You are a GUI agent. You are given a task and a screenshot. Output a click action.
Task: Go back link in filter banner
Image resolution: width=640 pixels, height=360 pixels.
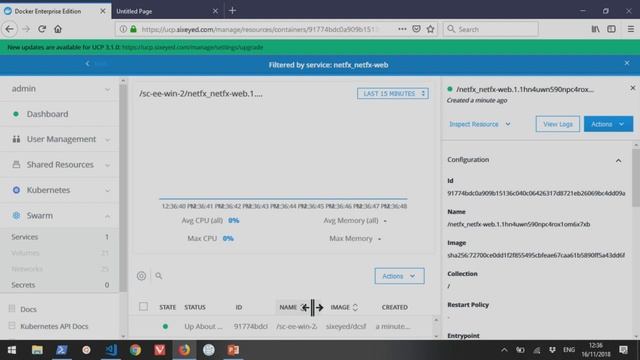tap(96, 64)
